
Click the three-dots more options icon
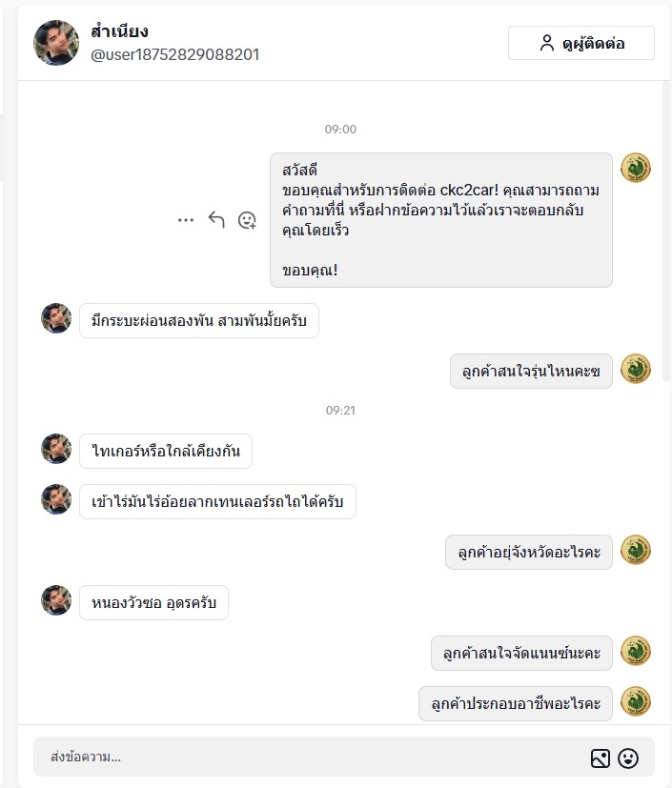point(186,220)
